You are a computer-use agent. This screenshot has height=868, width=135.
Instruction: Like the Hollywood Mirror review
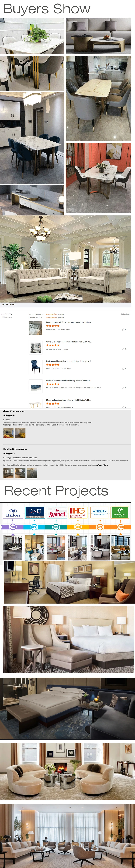click(123, 349)
